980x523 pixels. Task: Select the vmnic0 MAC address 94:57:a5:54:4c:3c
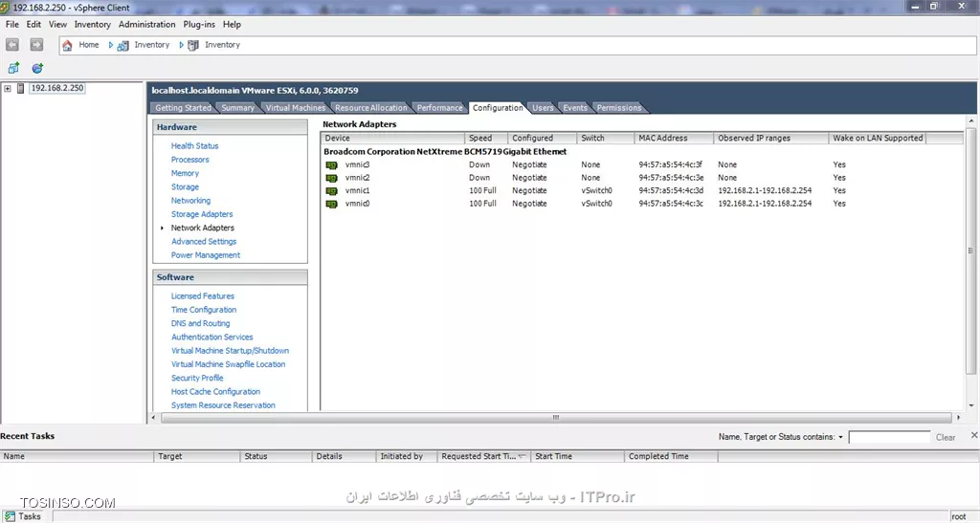tap(671, 204)
